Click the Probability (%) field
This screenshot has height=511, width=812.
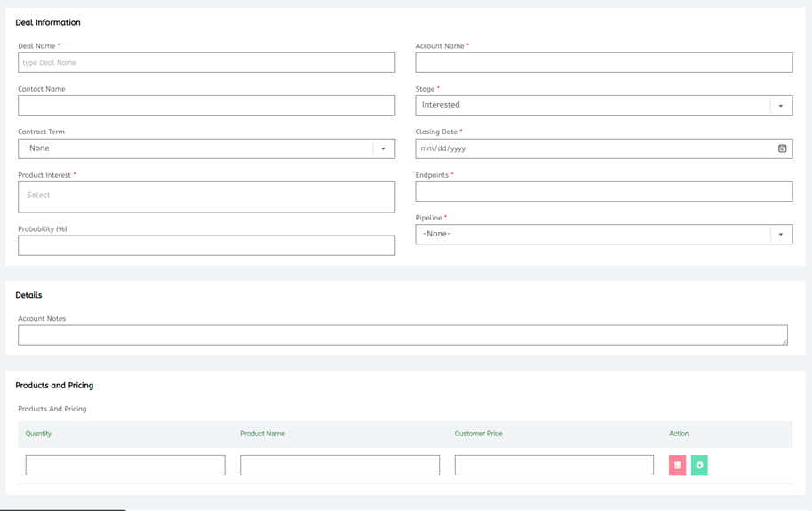tap(206, 245)
